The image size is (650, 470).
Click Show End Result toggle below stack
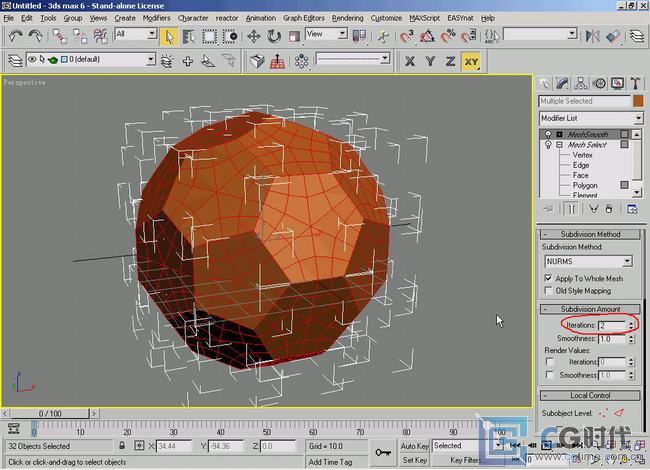(571, 209)
